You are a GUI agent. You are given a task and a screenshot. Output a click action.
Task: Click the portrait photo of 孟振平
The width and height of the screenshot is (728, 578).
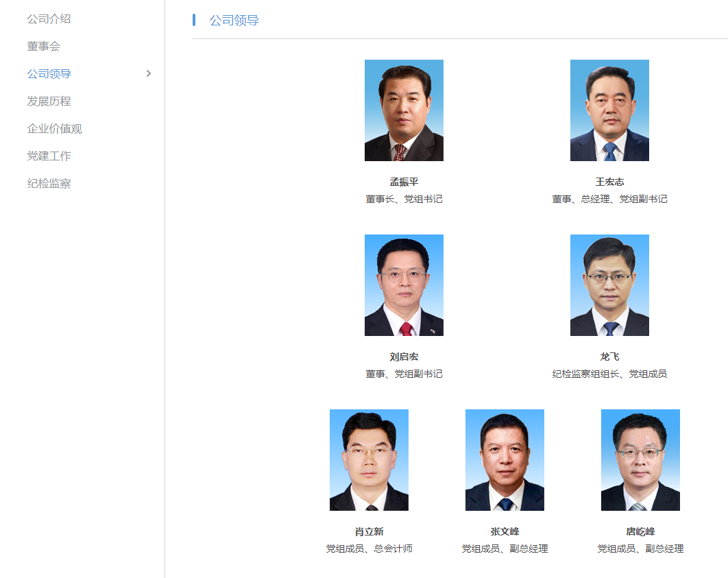point(404,110)
